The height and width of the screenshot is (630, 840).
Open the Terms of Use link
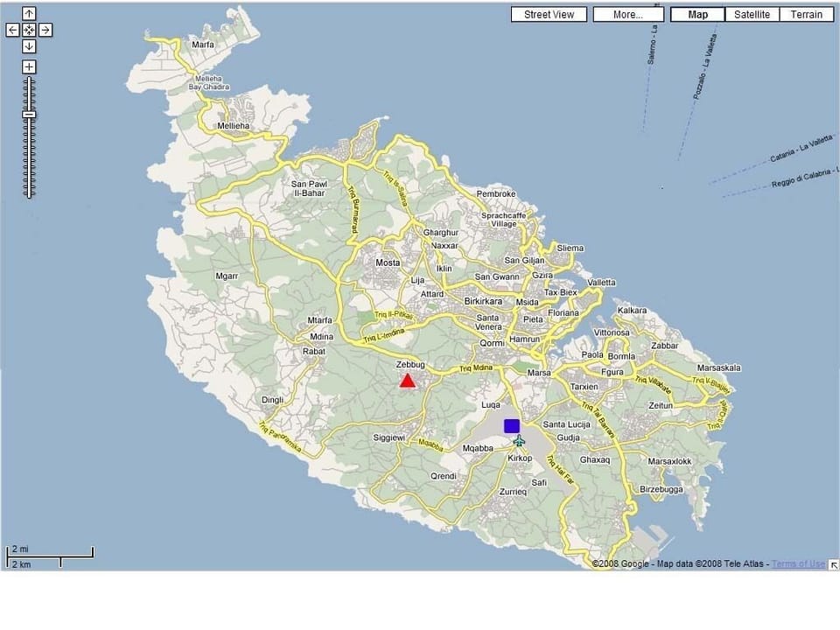coord(798,563)
